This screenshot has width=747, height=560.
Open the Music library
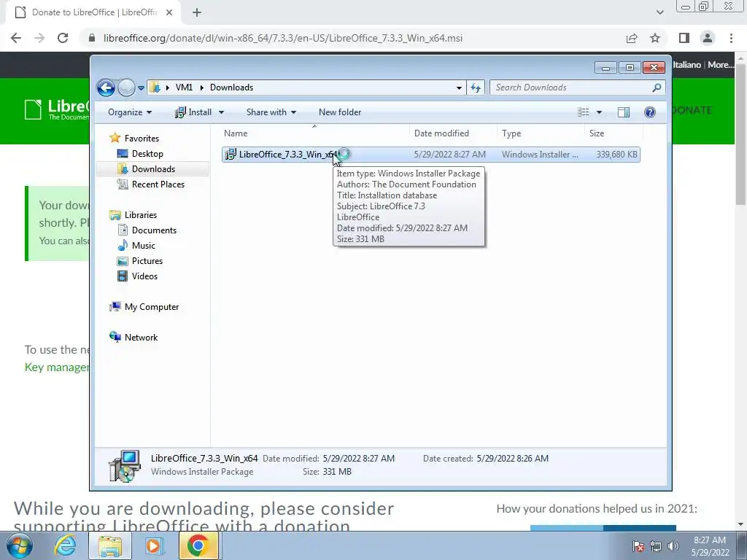pos(144,246)
